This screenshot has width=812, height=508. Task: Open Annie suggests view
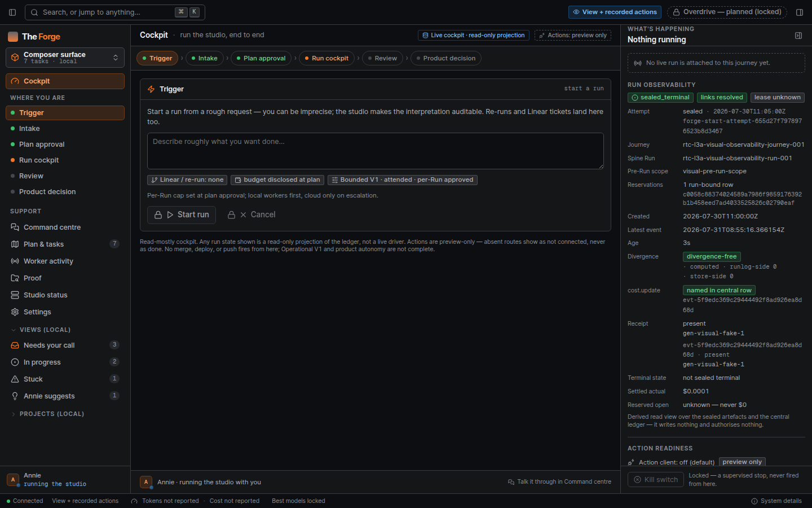coord(65,396)
